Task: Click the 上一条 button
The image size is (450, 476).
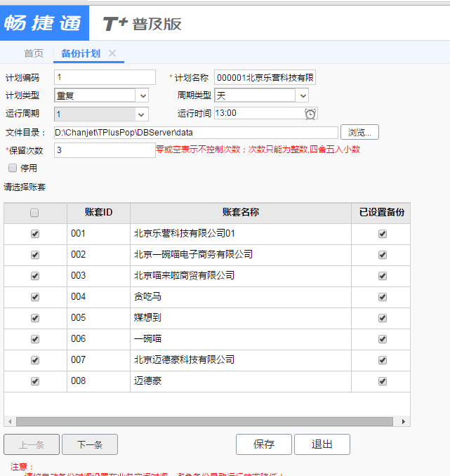Action: [x=32, y=444]
